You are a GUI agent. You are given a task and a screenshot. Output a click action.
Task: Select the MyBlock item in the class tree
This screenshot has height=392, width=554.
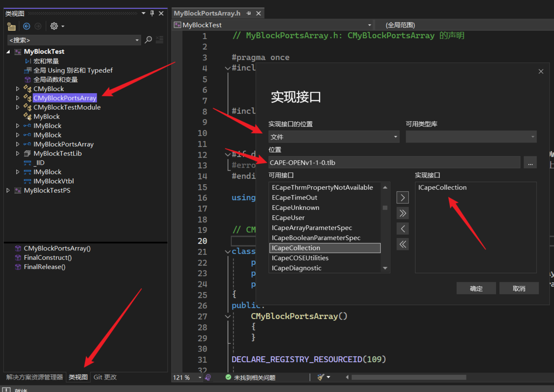[x=46, y=117]
